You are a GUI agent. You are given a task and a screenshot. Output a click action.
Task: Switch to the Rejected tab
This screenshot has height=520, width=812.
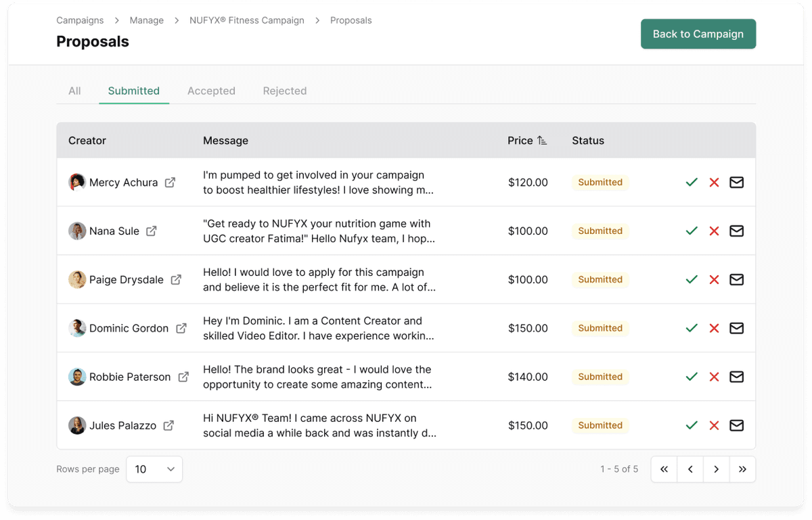pos(284,91)
